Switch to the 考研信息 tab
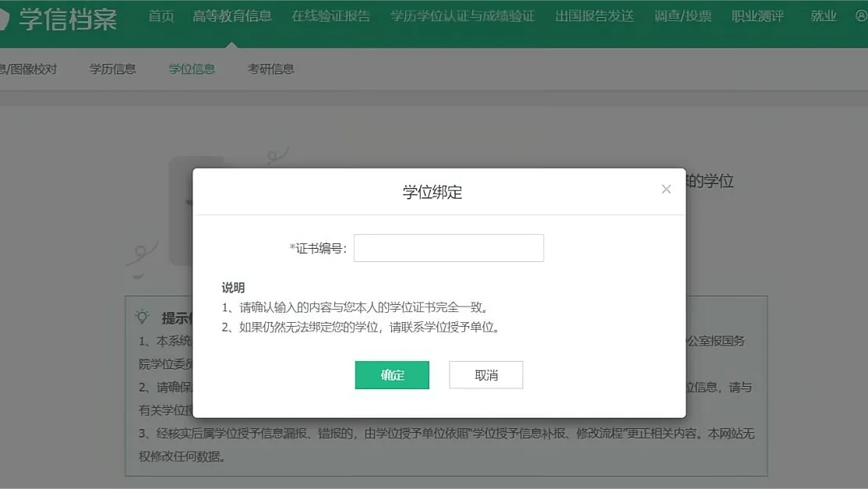The image size is (868, 489). point(270,69)
